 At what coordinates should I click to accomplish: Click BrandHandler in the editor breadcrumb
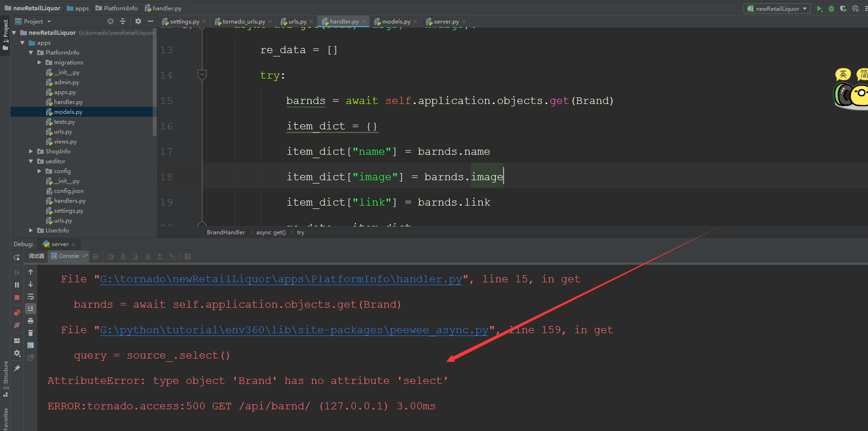coord(226,232)
